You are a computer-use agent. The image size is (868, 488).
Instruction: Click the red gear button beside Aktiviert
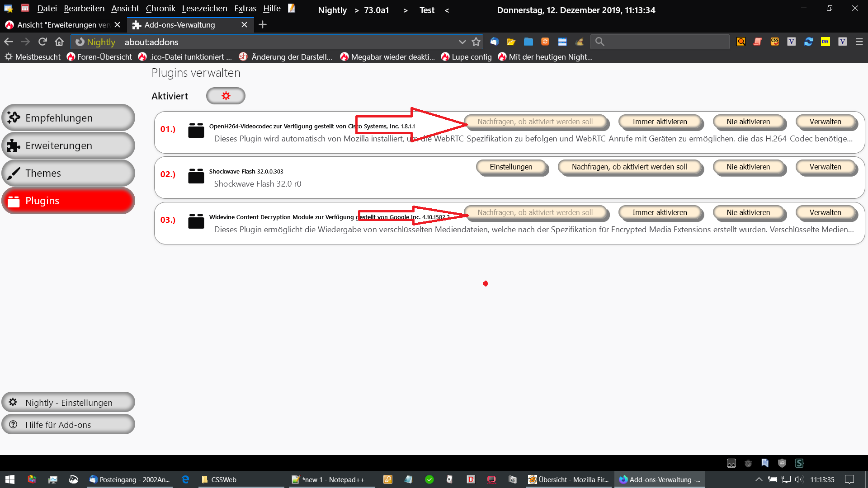tap(226, 96)
